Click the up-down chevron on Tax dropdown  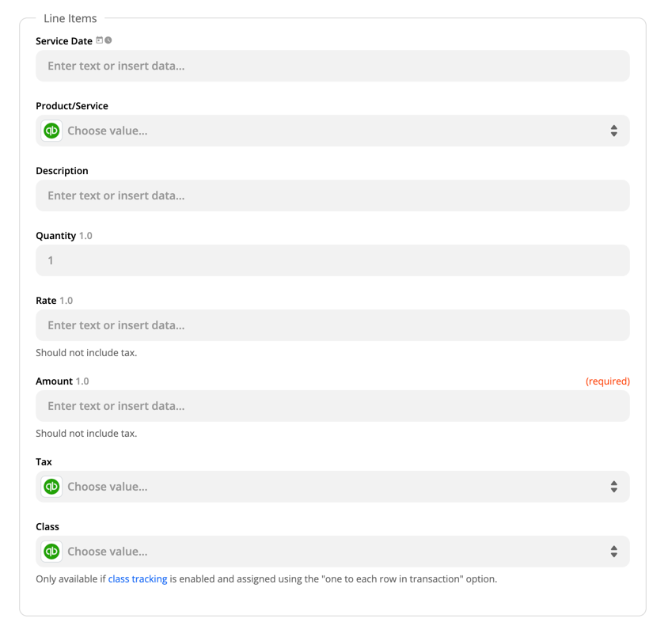point(614,487)
